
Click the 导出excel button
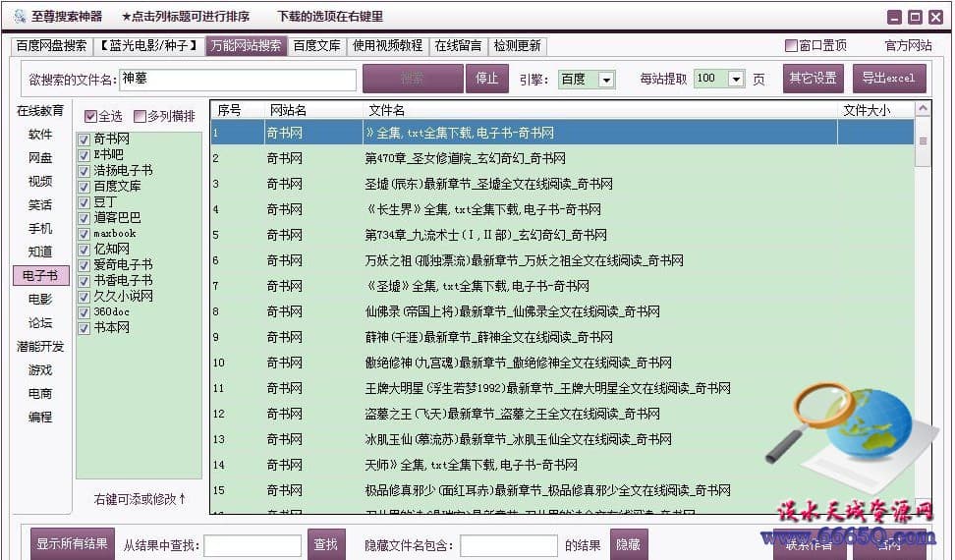tap(888, 79)
